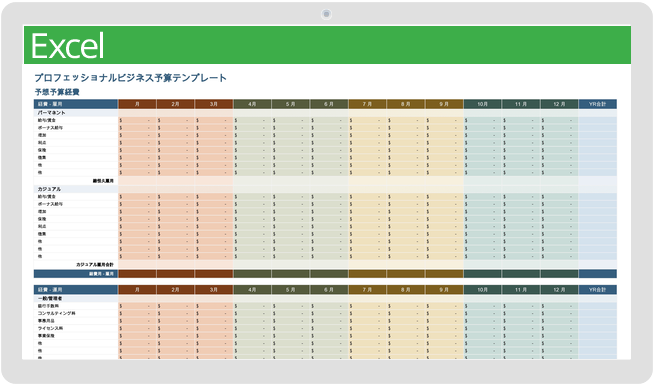Screen dimensions: 654x385
Task: Select the 銀行手数料 row label
Action: tap(48, 306)
